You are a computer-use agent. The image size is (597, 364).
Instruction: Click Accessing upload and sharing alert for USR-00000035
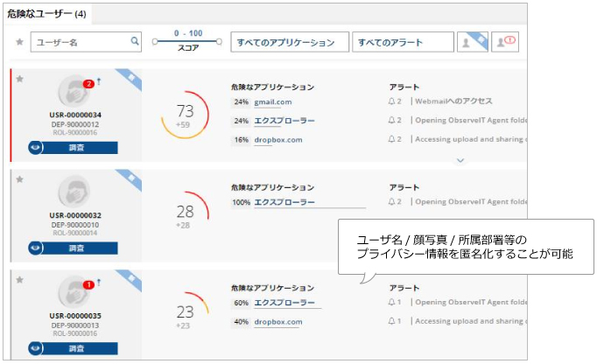(x=471, y=321)
